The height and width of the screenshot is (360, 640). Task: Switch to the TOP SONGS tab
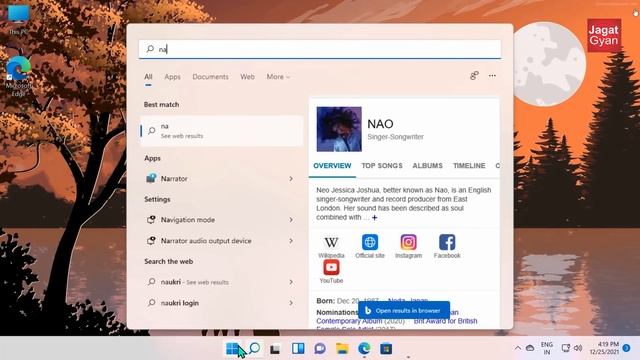coord(382,166)
